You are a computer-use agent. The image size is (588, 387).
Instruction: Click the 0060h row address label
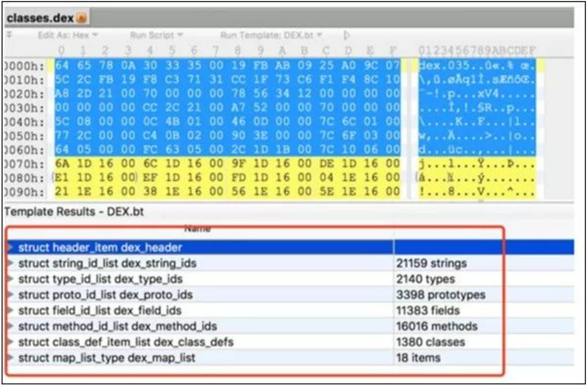point(23,150)
